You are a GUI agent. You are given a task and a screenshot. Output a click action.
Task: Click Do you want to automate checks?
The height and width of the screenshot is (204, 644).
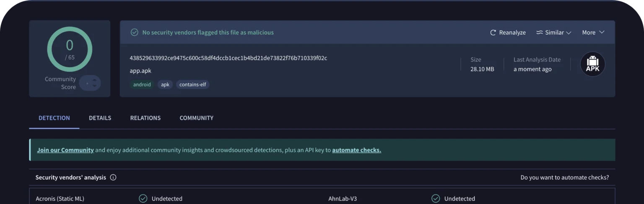pos(565,178)
